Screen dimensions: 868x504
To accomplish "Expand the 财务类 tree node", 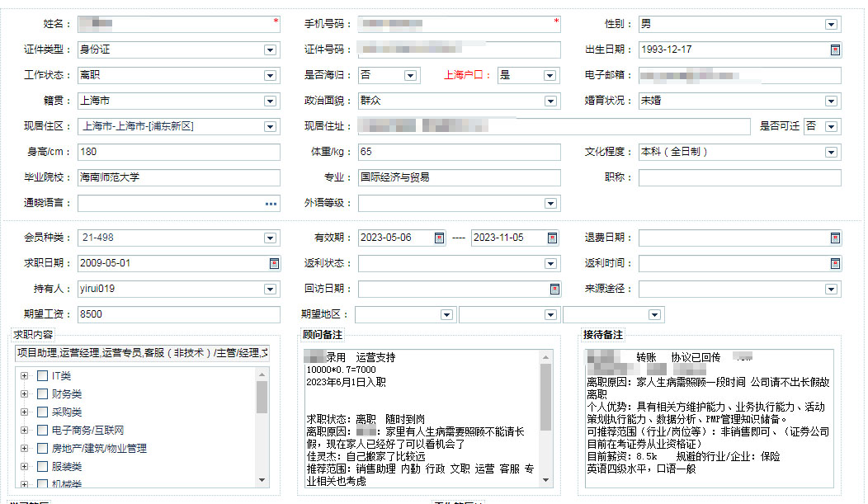I will click(x=25, y=394).
